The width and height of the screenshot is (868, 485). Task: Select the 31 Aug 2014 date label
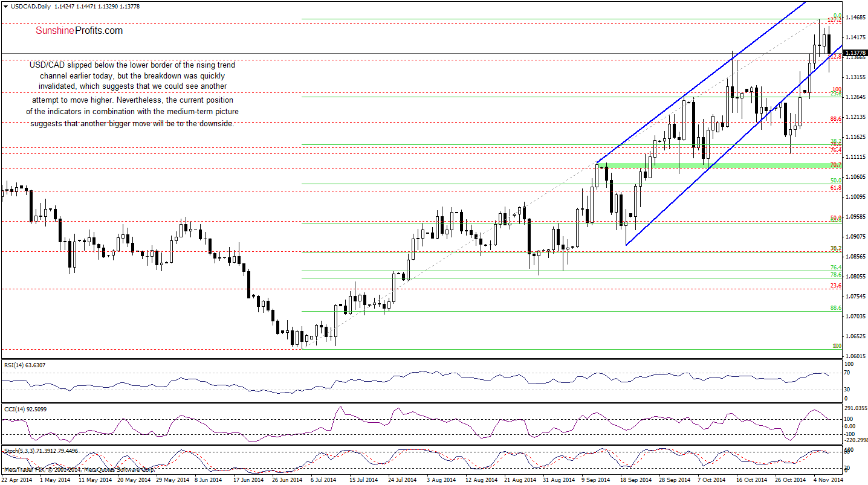tap(559, 481)
